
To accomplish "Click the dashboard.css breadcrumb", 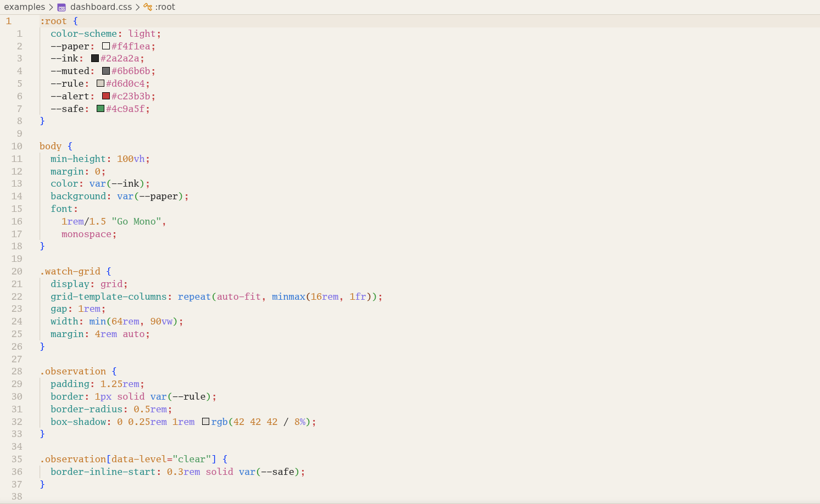I will (101, 7).
